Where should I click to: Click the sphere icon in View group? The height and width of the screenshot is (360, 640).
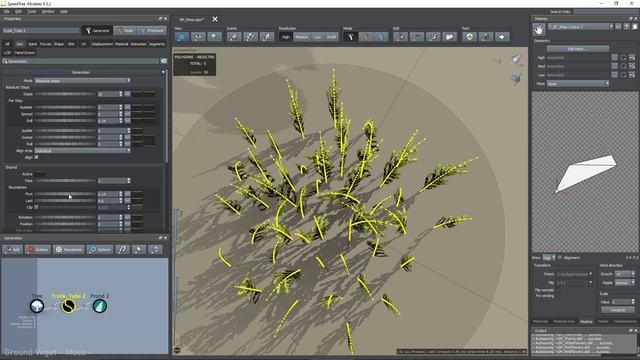click(x=214, y=37)
